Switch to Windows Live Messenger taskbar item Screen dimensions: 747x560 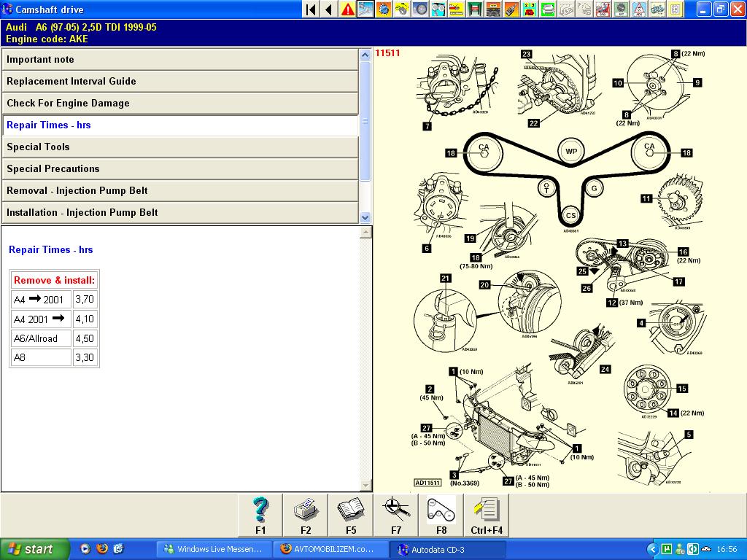pos(214,549)
